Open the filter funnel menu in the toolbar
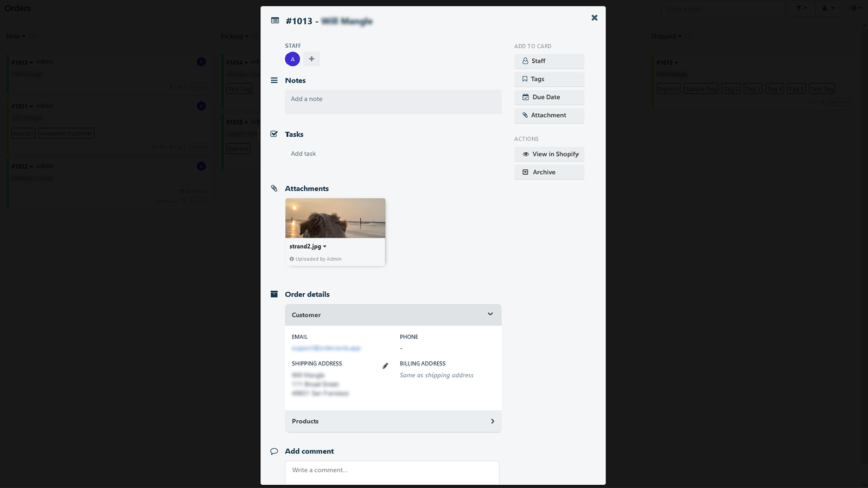This screenshot has height=488, width=868. 801,8
